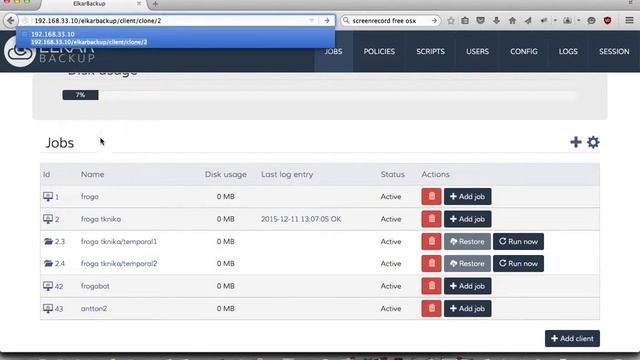Run now job froga tknika/temporal1

click(518, 241)
